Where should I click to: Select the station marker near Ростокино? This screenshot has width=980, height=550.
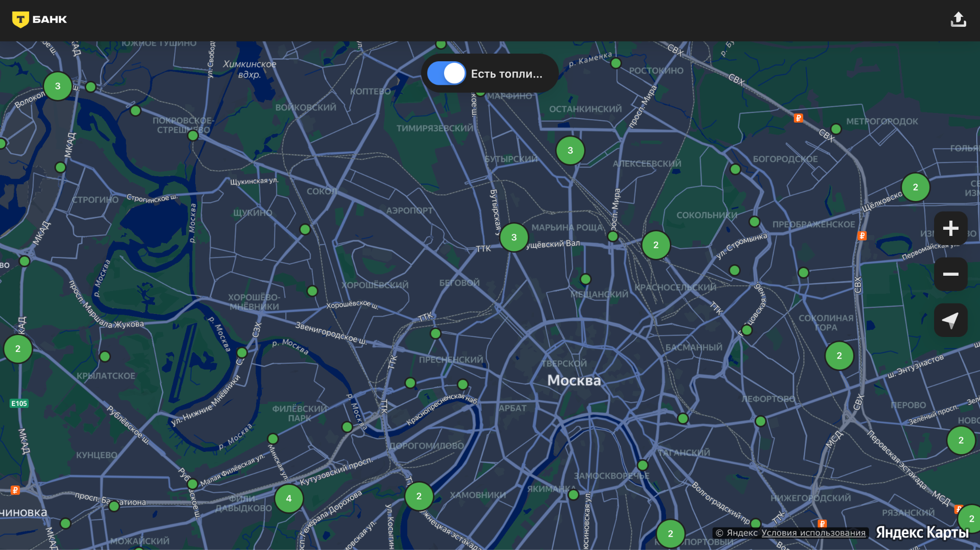click(616, 63)
